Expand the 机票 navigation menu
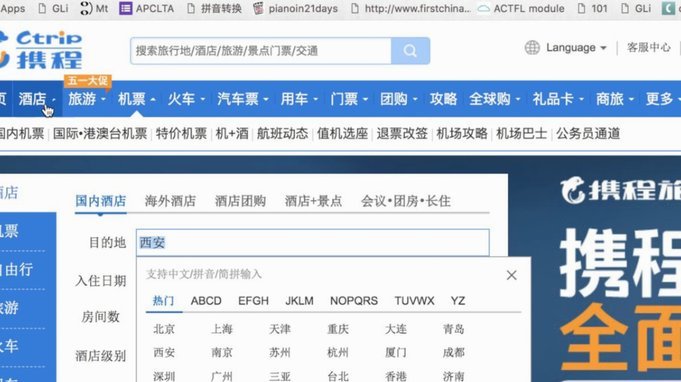The width and height of the screenshot is (681, 382). point(136,99)
